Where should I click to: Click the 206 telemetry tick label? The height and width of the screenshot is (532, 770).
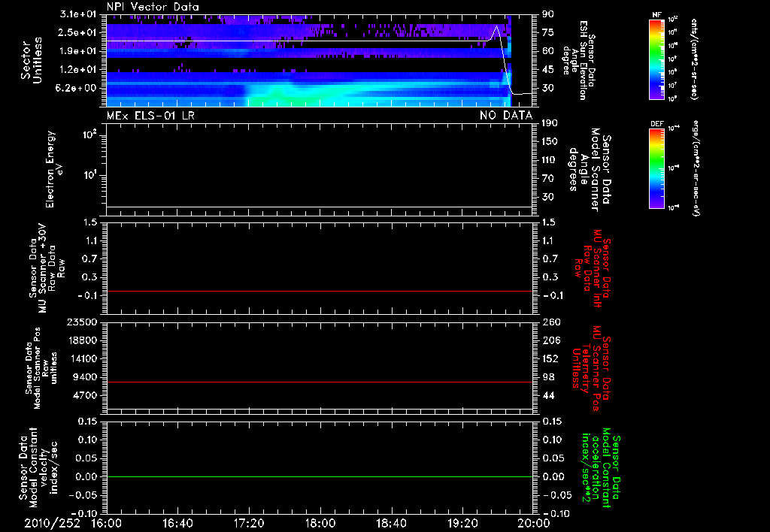pyautogui.click(x=550, y=340)
